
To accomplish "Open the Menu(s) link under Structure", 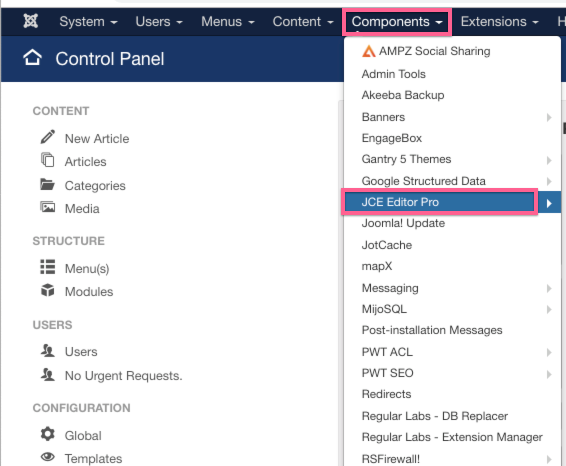I will pyautogui.click(x=87, y=269).
